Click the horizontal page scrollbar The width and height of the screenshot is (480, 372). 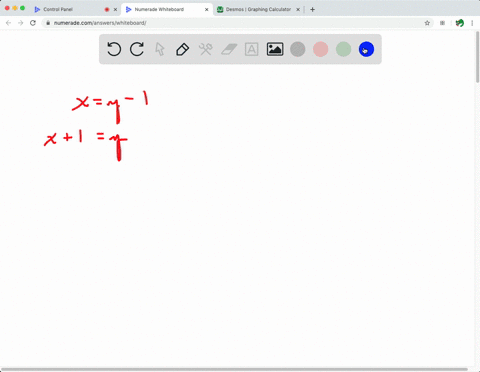(x=235, y=369)
